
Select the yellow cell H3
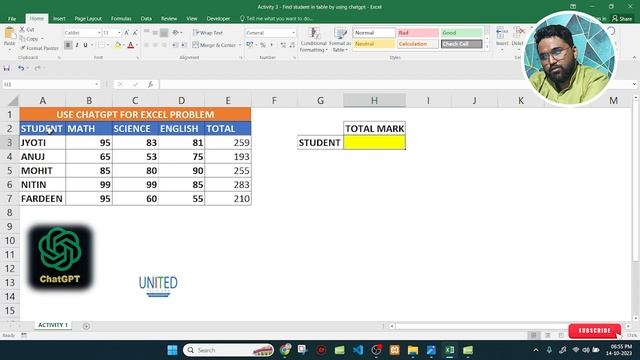pos(374,142)
